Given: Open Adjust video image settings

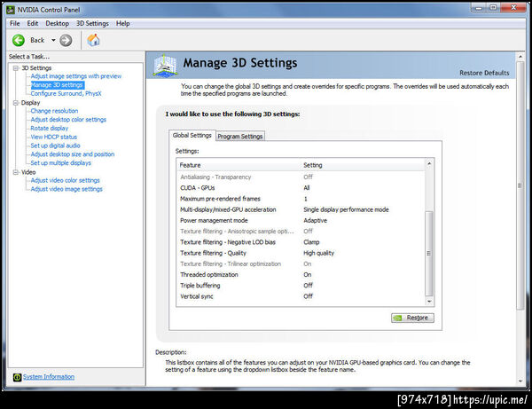Looking at the screenshot, I should pos(66,189).
